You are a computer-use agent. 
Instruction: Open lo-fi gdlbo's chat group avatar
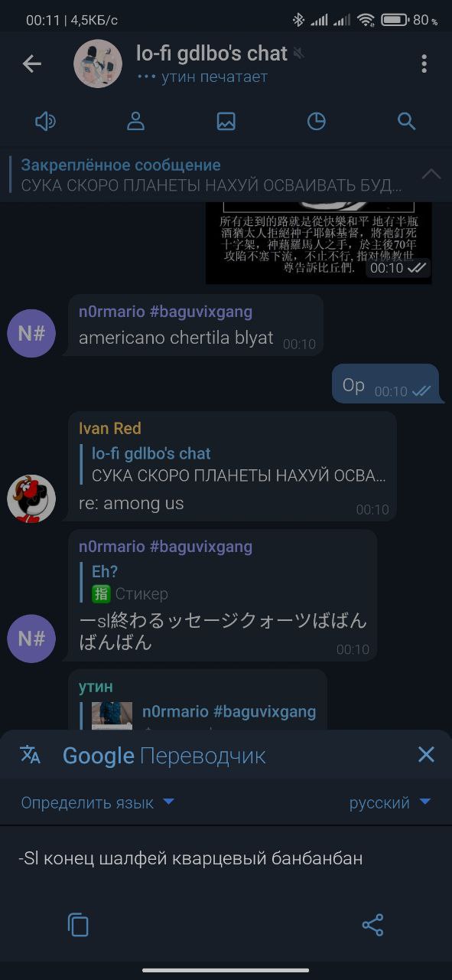[x=98, y=64]
